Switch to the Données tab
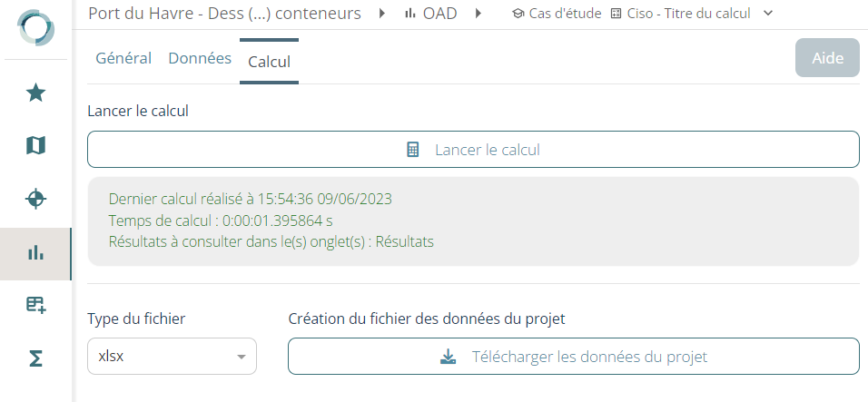Screen dimensions: 868x402 200,59
